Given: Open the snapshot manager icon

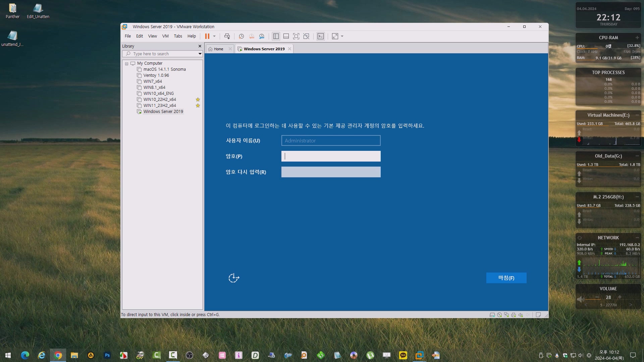Looking at the screenshot, I should pyautogui.click(x=262, y=36).
